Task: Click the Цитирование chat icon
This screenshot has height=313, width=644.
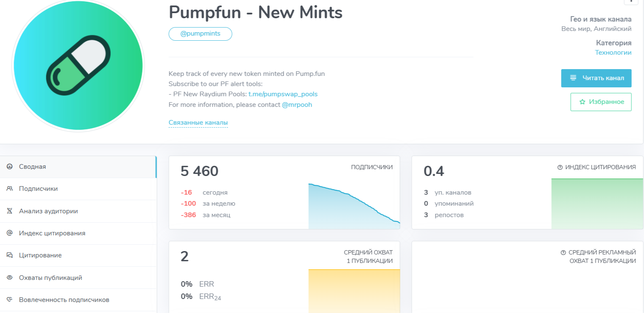Action: pyautogui.click(x=9, y=255)
